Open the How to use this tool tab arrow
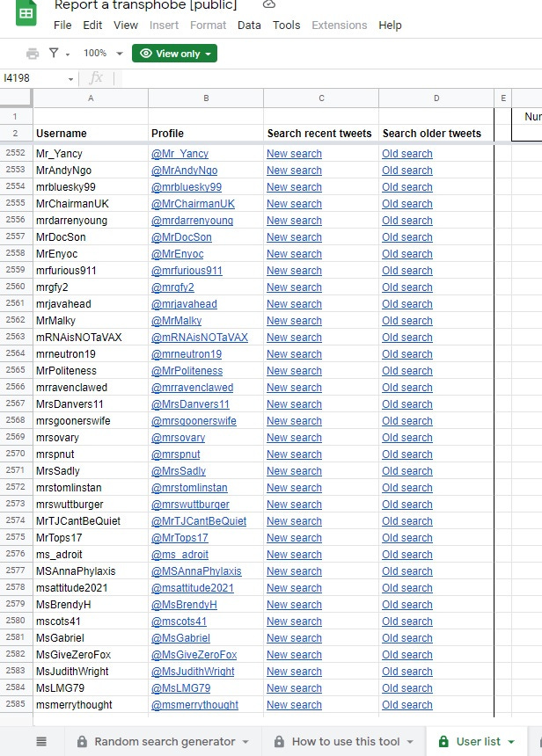This screenshot has height=756, width=542. tap(410, 742)
